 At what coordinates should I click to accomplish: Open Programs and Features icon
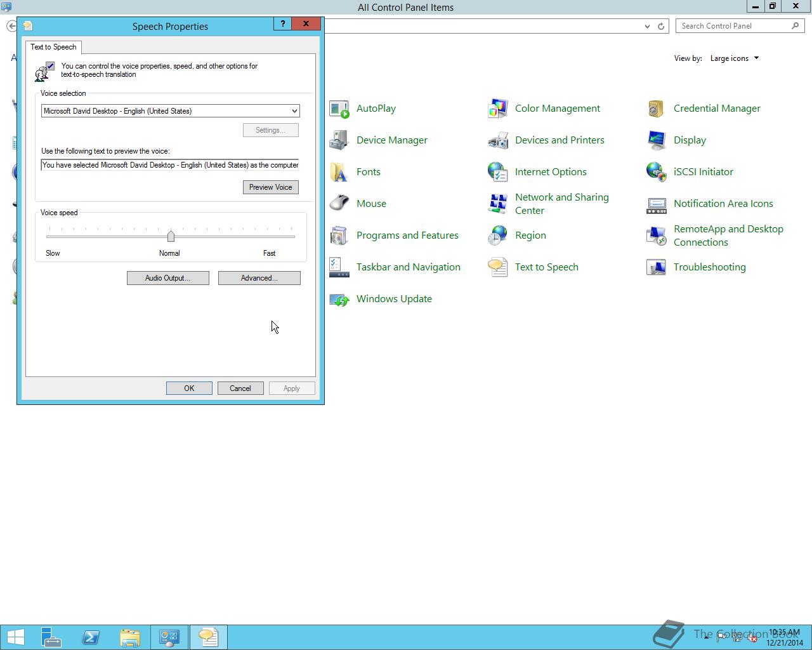[339, 235]
